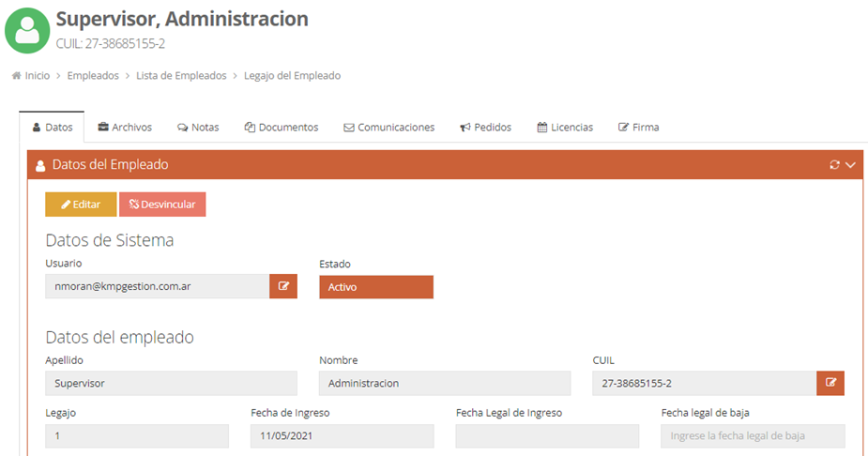This screenshot has height=456, width=868.
Task: Click the home icon in breadcrumb
Action: 17,75
